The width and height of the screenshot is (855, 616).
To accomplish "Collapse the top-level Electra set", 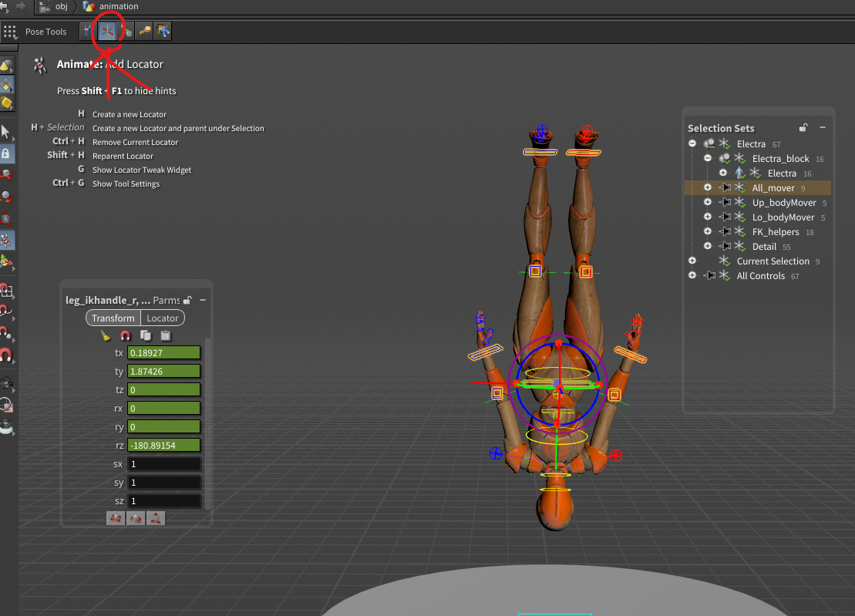I will 692,143.
